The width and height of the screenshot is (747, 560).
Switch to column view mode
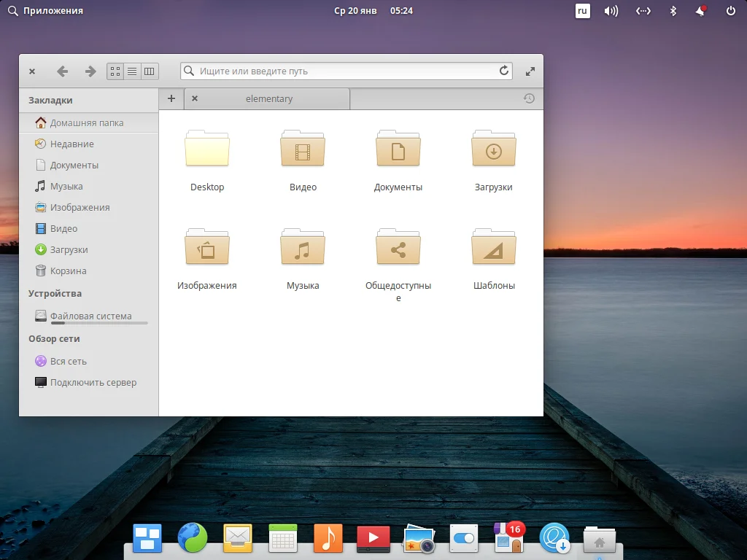[149, 71]
